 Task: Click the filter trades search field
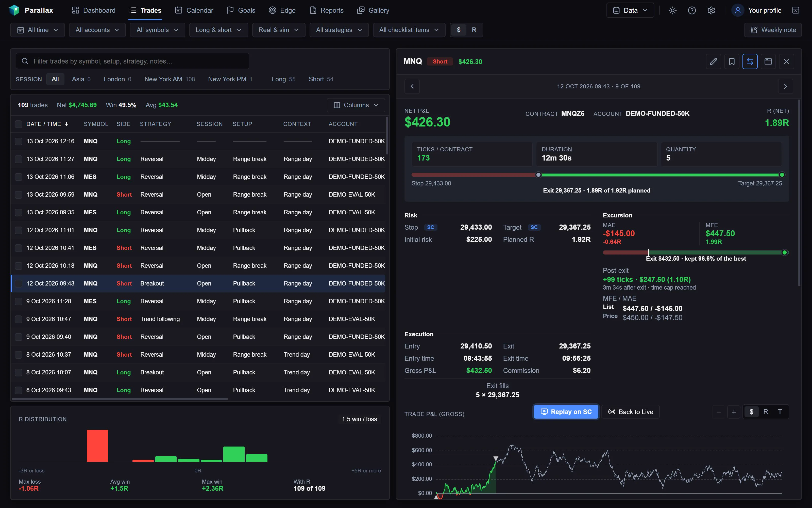pos(132,61)
